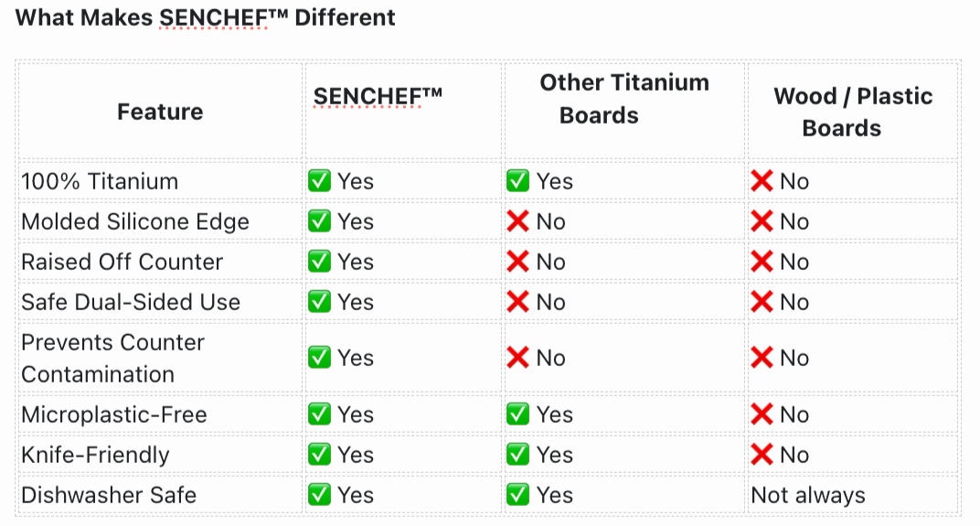Screen dimensions: 980x526
Task: Click the "Not always" cell text
Action: pyautogui.click(x=808, y=495)
